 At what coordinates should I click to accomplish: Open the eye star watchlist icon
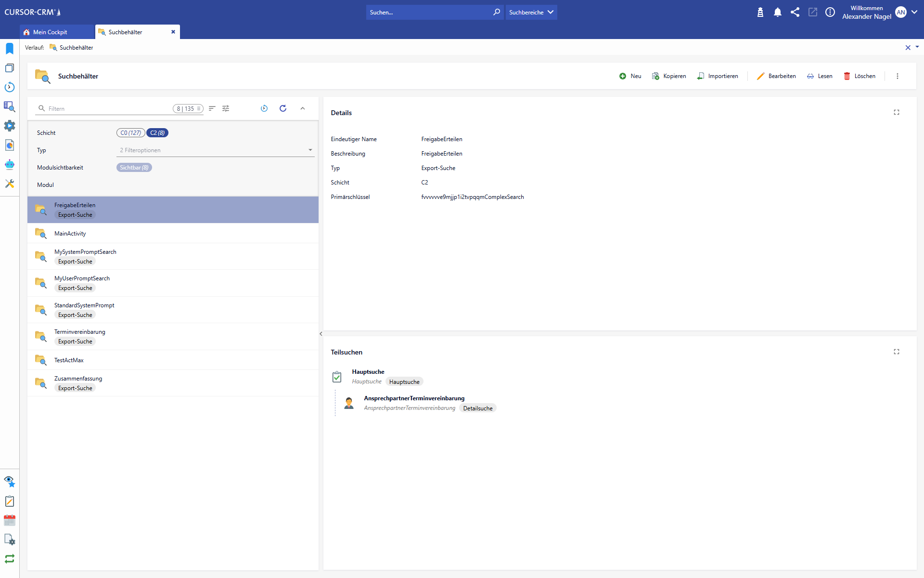[x=10, y=482]
